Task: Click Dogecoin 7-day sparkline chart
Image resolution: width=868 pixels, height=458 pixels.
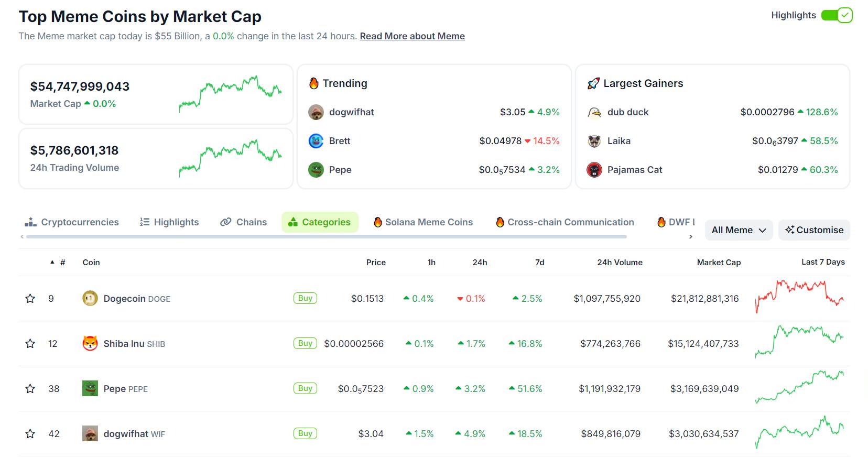Action: [799, 297]
